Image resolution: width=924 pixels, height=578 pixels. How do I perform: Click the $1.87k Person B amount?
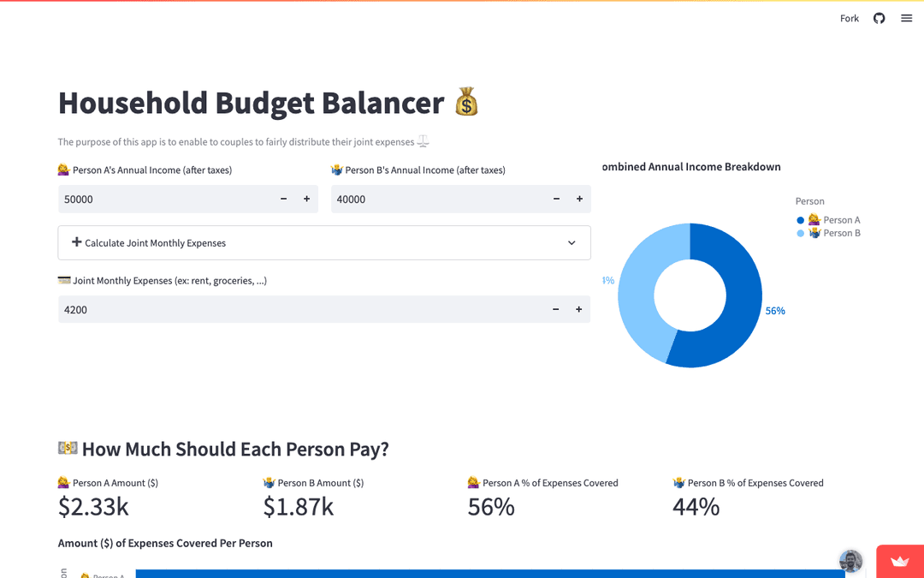299,507
